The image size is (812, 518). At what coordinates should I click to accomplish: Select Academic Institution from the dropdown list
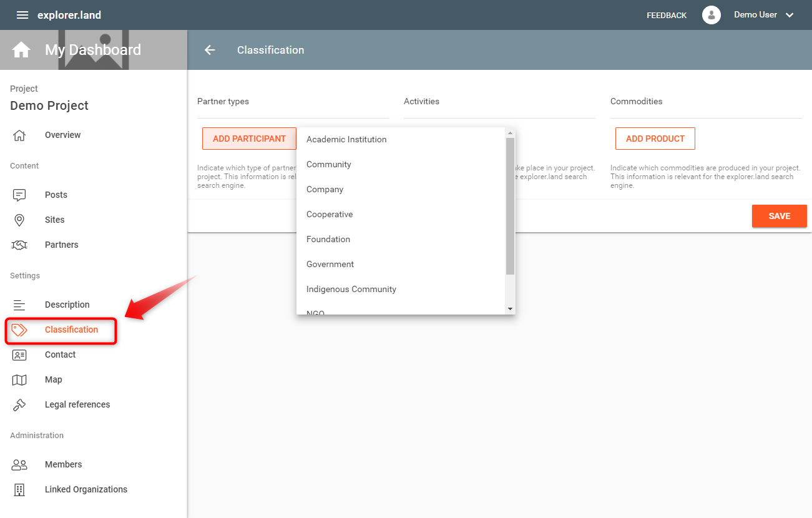pyautogui.click(x=346, y=139)
